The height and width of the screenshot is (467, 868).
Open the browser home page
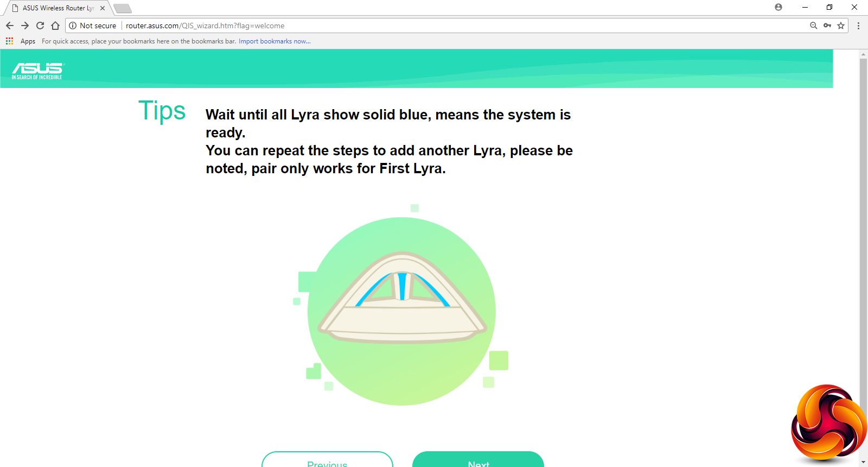(x=55, y=26)
